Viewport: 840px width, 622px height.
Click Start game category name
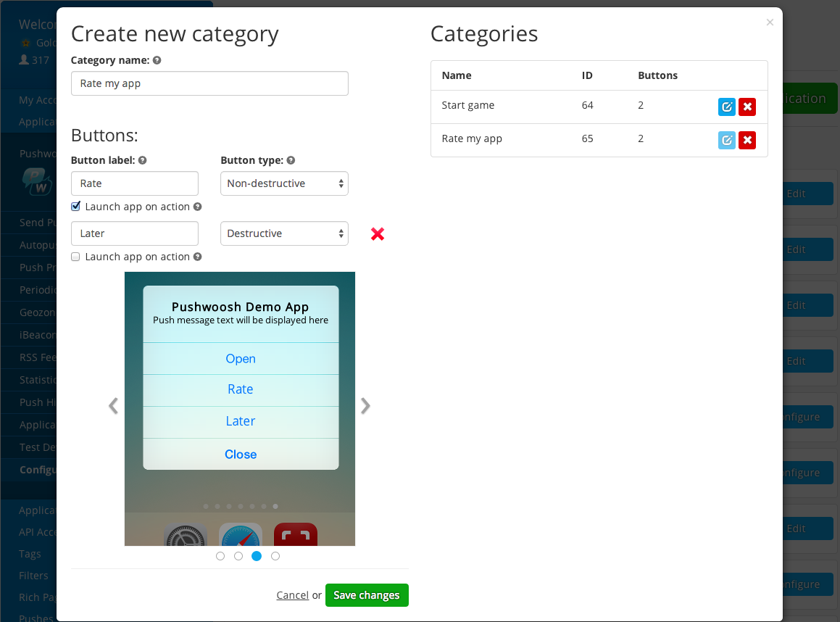click(468, 105)
